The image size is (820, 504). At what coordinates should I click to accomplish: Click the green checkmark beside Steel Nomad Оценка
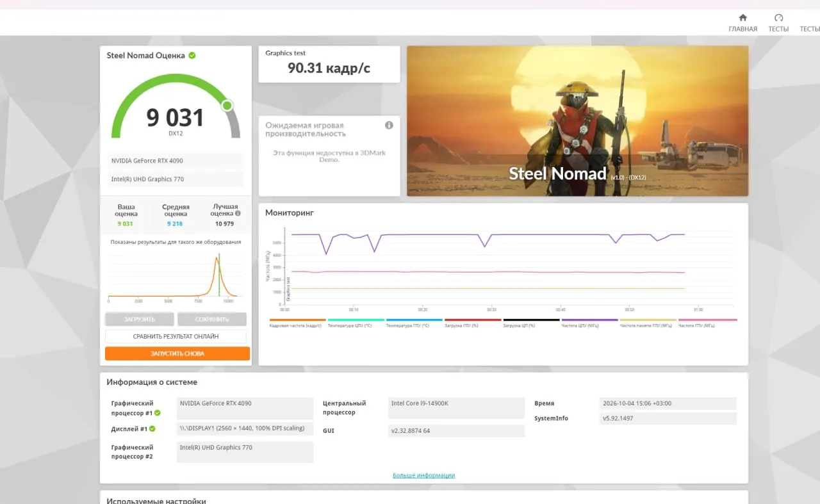(x=192, y=55)
